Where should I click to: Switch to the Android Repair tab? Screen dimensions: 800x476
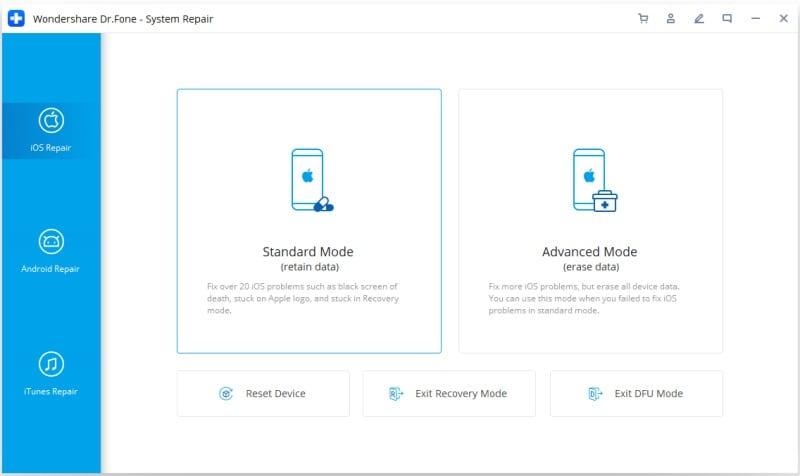click(x=51, y=252)
